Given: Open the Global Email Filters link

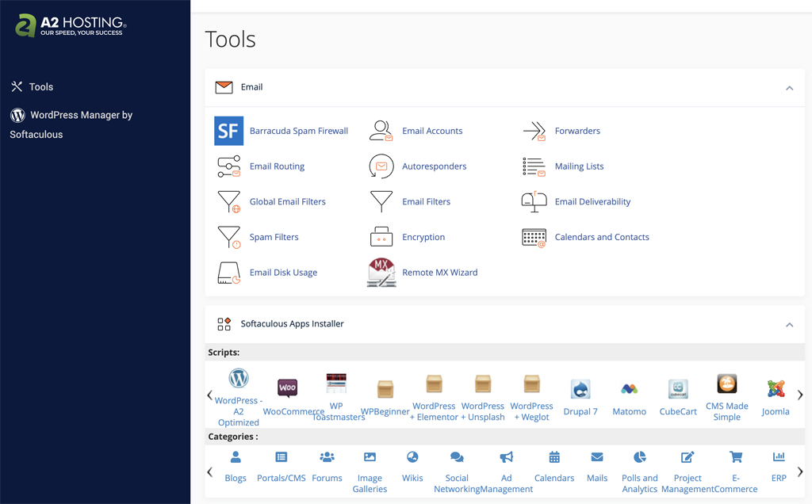Looking at the screenshot, I should coord(287,202).
